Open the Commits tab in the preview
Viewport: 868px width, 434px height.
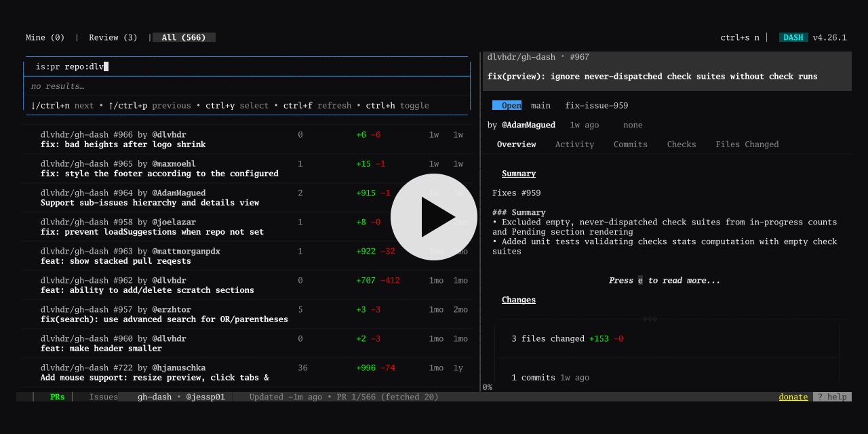pos(631,144)
